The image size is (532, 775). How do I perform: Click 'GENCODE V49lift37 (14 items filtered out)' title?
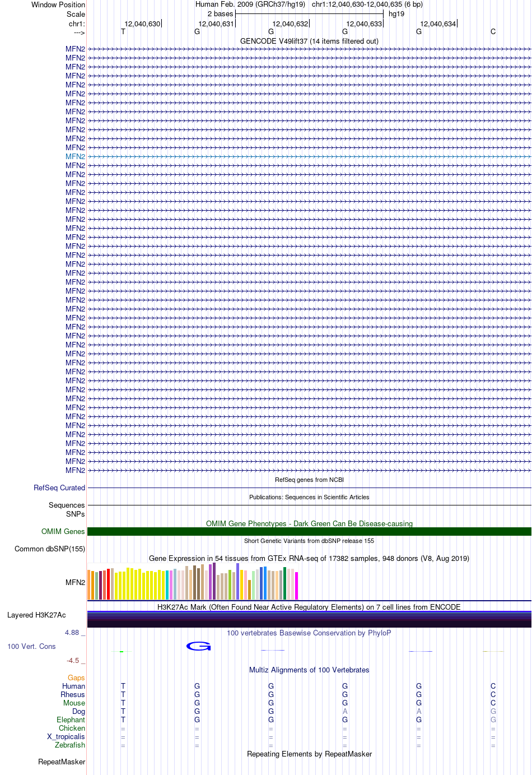coord(309,41)
